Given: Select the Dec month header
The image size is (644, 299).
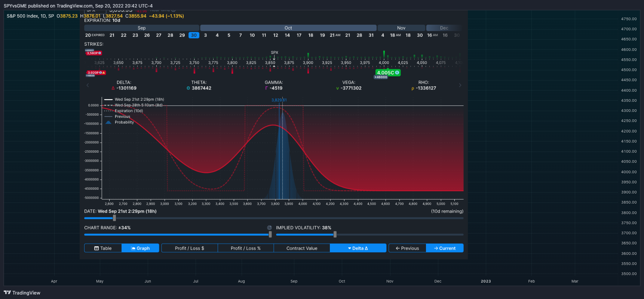Looking at the screenshot, I should [444, 28].
